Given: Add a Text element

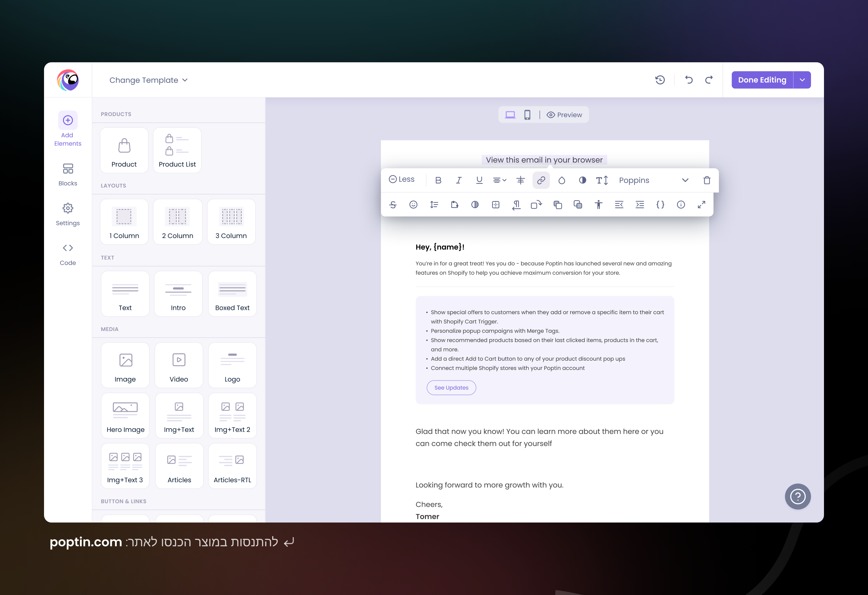Looking at the screenshot, I should point(125,294).
